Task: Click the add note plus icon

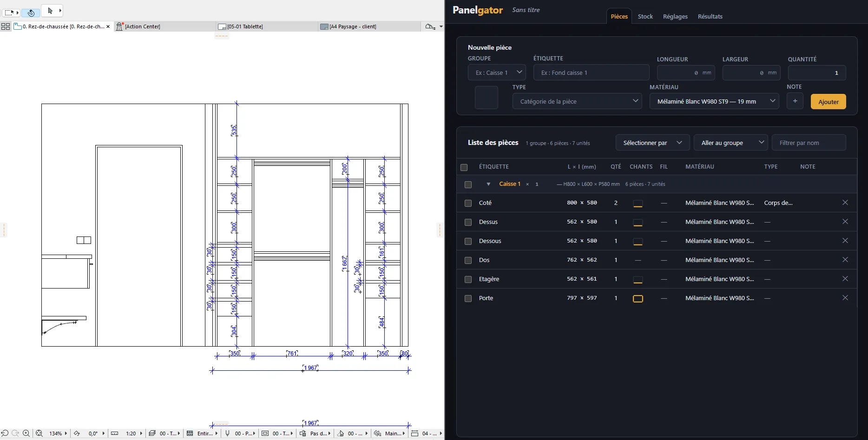Action: click(x=795, y=101)
